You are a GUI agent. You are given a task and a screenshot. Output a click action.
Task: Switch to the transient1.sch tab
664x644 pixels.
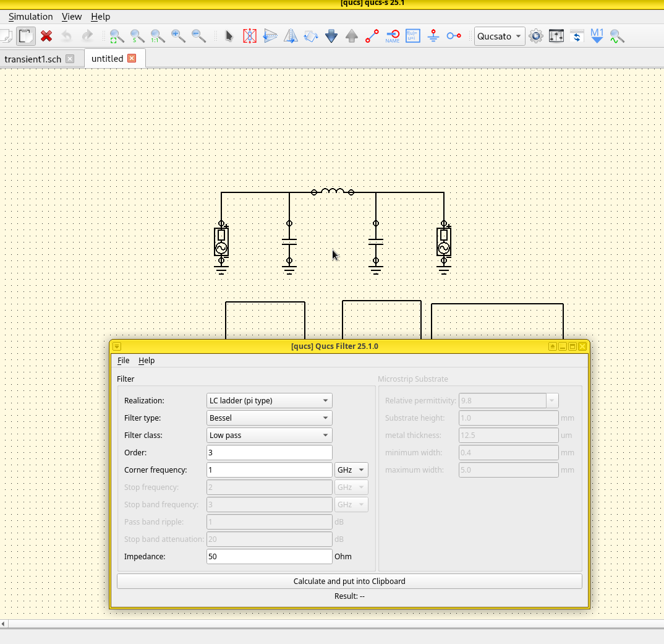[33, 59]
